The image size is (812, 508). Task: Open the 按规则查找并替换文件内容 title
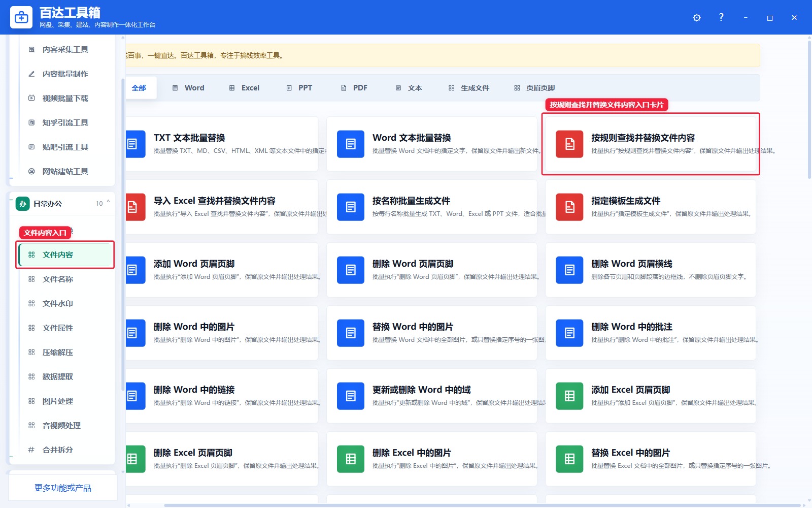pyautogui.click(x=643, y=138)
